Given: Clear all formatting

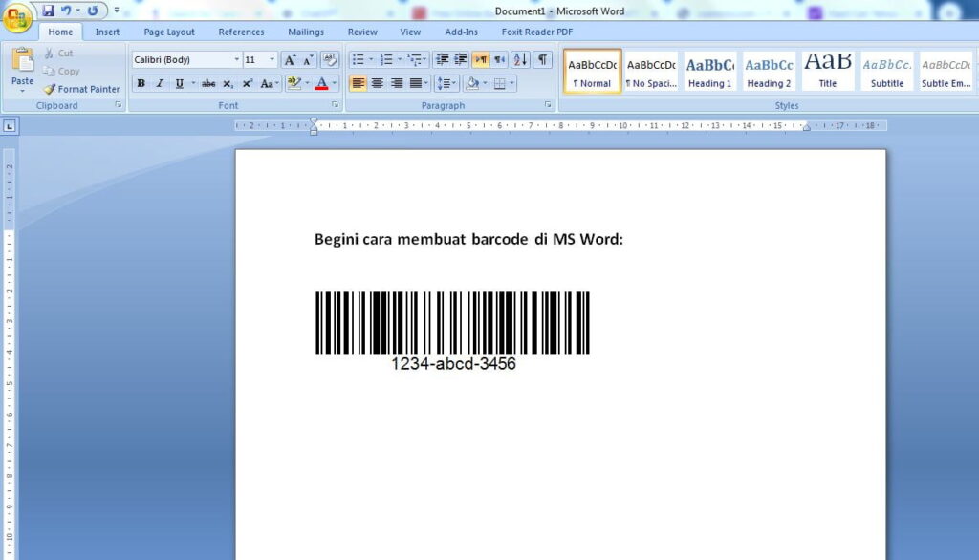Looking at the screenshot, I should tap(330, 59).
